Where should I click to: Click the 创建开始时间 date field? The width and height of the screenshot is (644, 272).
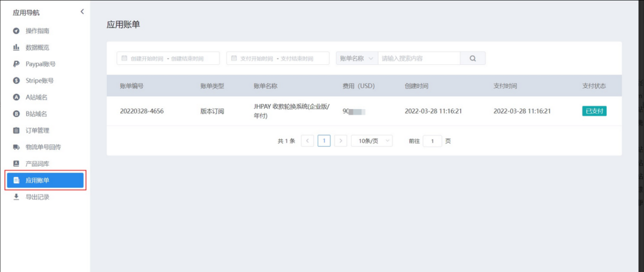(147, 59)
